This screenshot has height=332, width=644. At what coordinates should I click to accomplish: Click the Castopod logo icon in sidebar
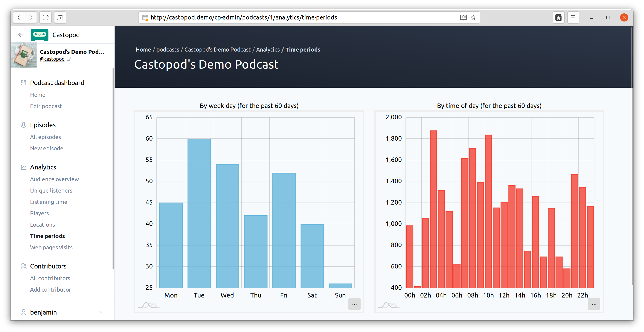click(x=39, y=35)
